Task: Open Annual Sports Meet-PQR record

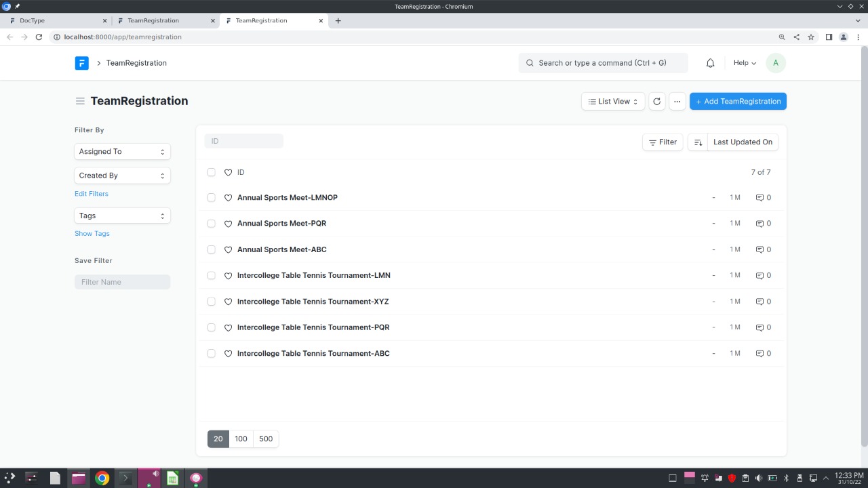Action: [x=281, y=224]
